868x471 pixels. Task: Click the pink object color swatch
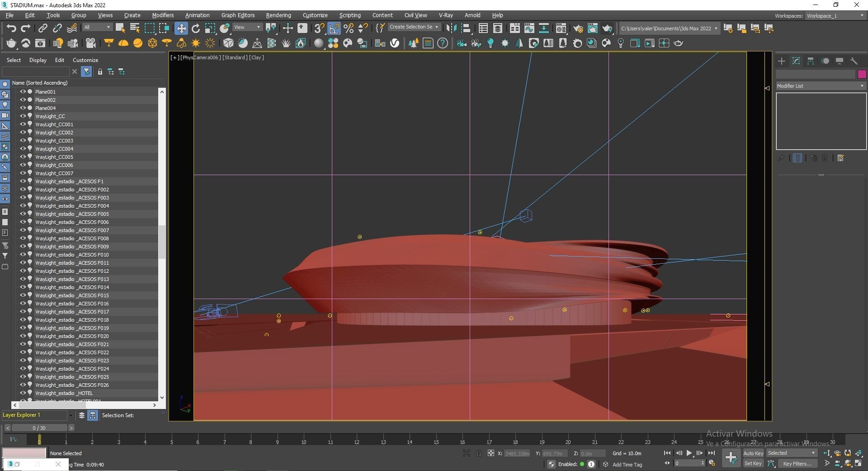(x=862, y=74)
